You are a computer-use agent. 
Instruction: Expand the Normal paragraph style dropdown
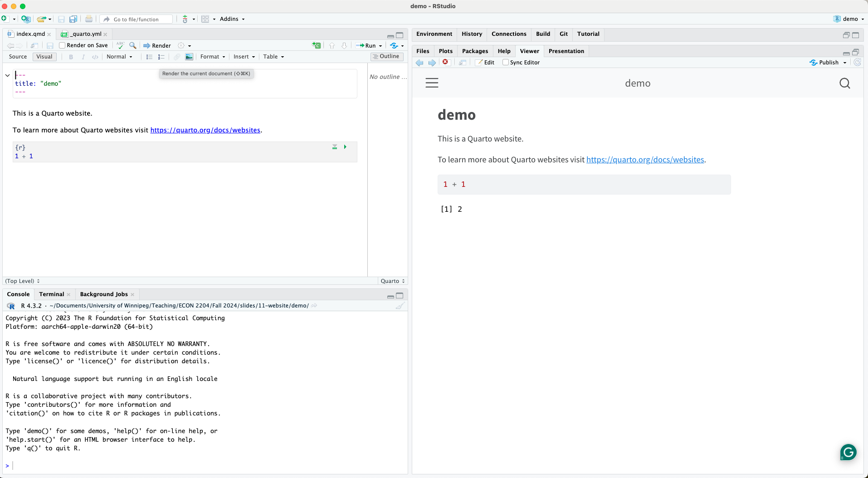click(119, 57)
